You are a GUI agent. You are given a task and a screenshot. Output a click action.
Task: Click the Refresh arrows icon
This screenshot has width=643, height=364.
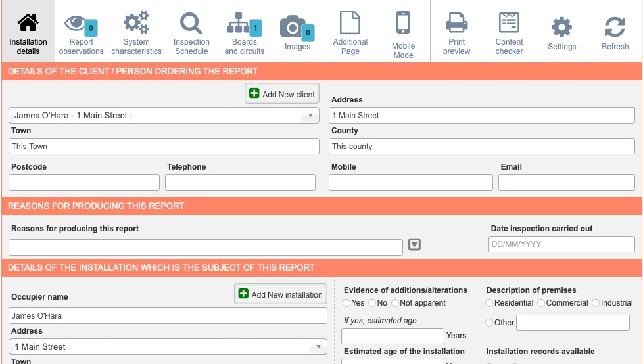[x=615, y=27]
